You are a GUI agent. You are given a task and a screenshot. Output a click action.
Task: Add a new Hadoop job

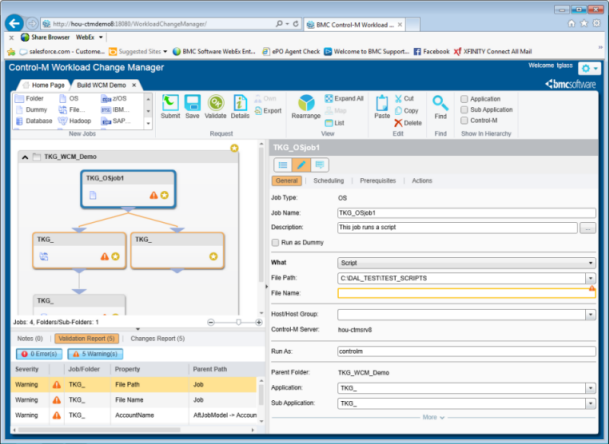[75, 121]
